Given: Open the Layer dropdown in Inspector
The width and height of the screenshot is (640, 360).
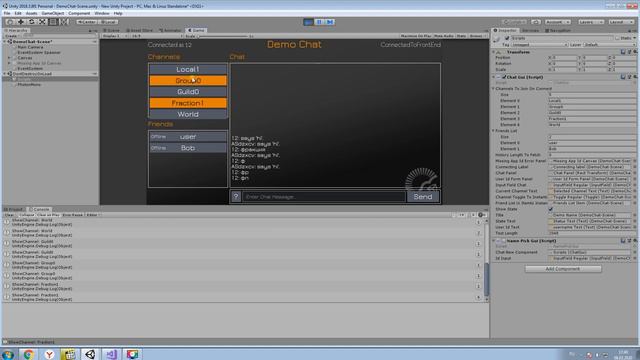Looking at the screenshot, I should tap(609, 44).
